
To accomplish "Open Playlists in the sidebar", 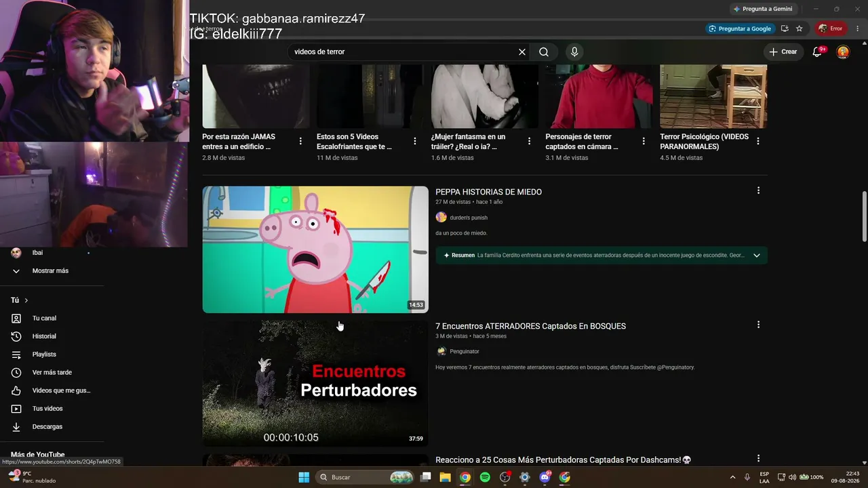I will 44,354.
